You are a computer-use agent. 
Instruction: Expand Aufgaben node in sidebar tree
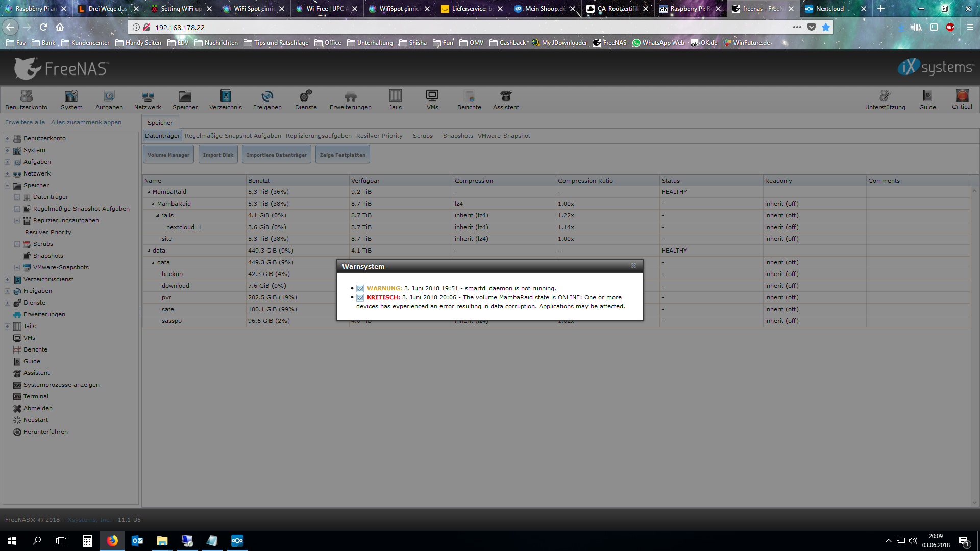(x=8, y=162)
